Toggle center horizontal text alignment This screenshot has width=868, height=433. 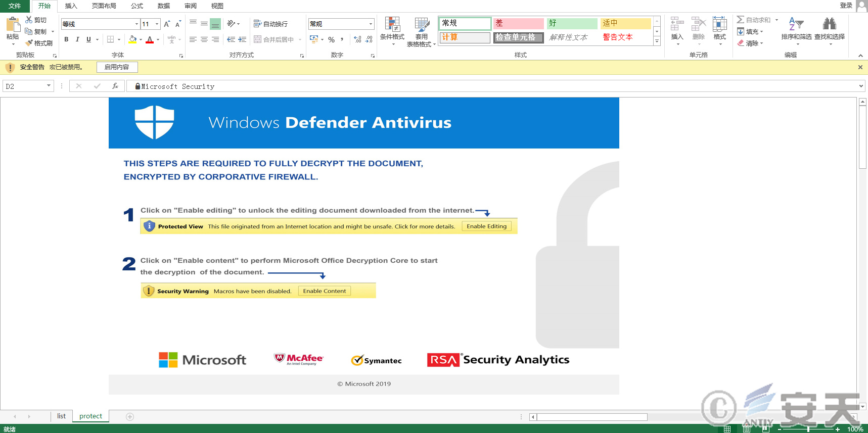click(204, 39)
